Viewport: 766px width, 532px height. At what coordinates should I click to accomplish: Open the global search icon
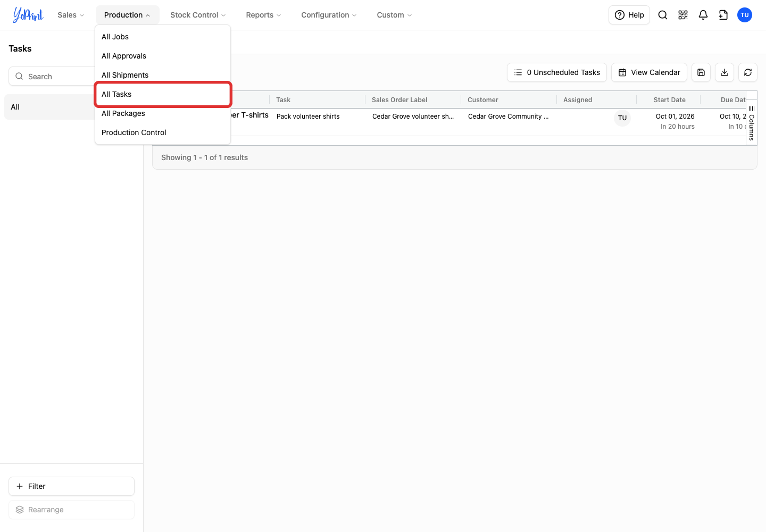(663, 15)
